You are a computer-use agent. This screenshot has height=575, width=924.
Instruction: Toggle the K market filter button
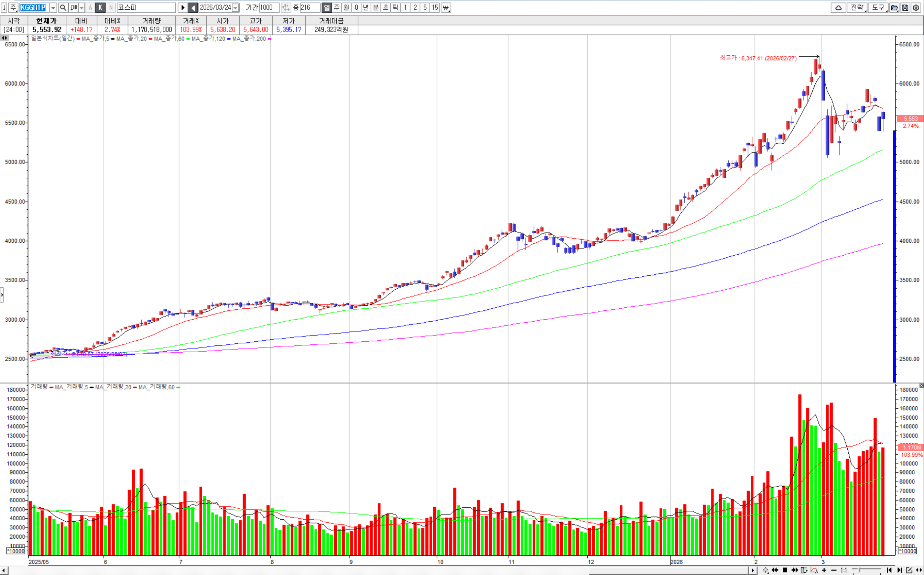click(100, 8)
